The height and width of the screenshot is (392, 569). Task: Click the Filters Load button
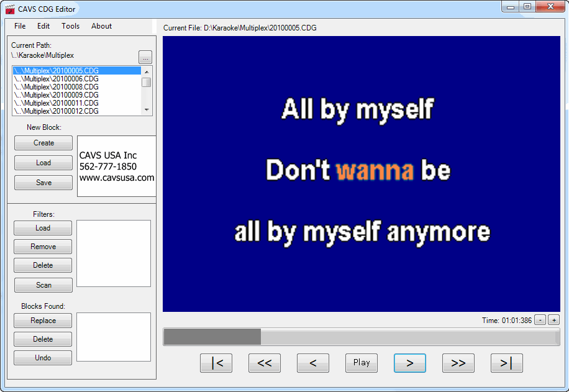[x=43, y=228]
